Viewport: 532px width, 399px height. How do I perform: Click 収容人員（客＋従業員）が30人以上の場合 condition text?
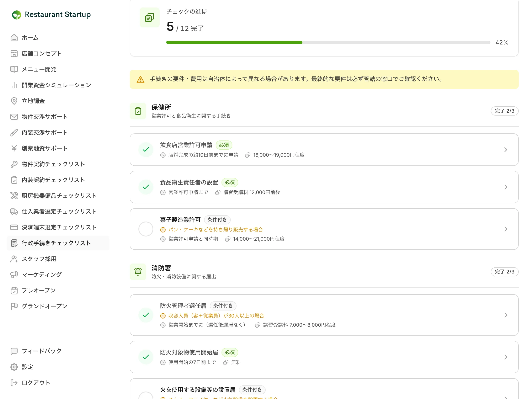pos(216,315)
